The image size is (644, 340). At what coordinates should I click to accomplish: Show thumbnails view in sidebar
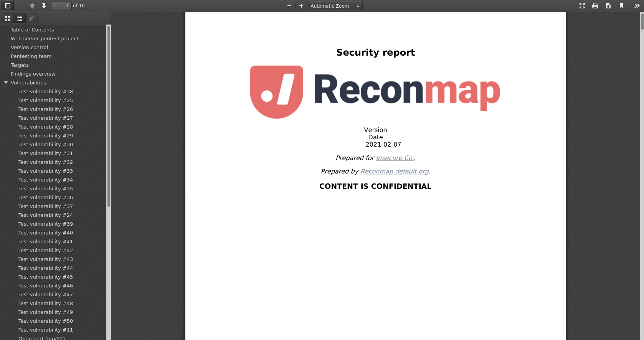pyautogui.click(x=8, y=18)
